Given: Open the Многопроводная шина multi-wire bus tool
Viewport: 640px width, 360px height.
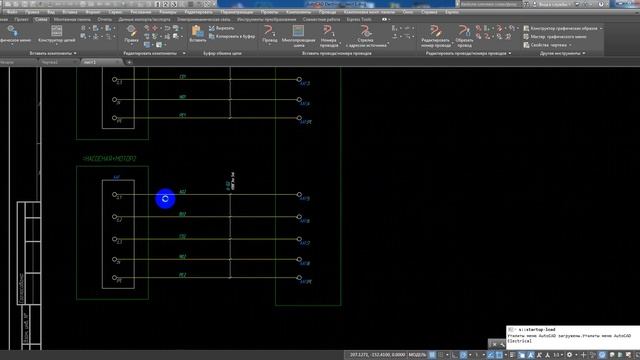Looking at the screenshot, I should (298, 36).
